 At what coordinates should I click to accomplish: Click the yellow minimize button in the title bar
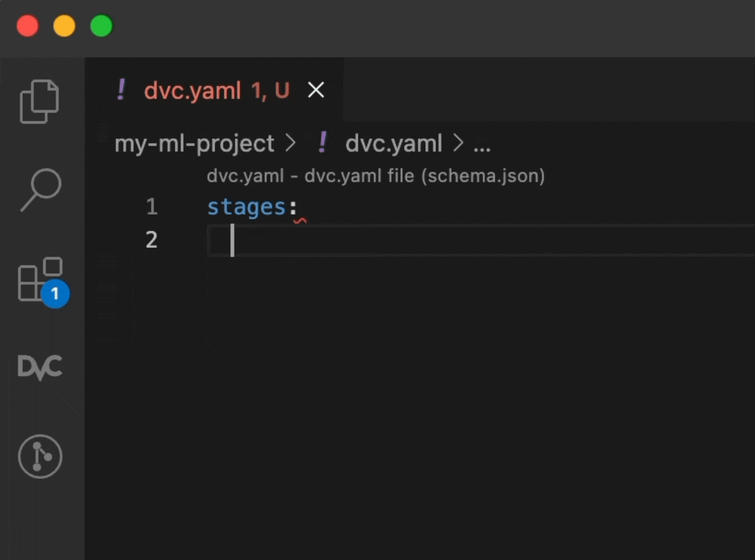(64, 25)
